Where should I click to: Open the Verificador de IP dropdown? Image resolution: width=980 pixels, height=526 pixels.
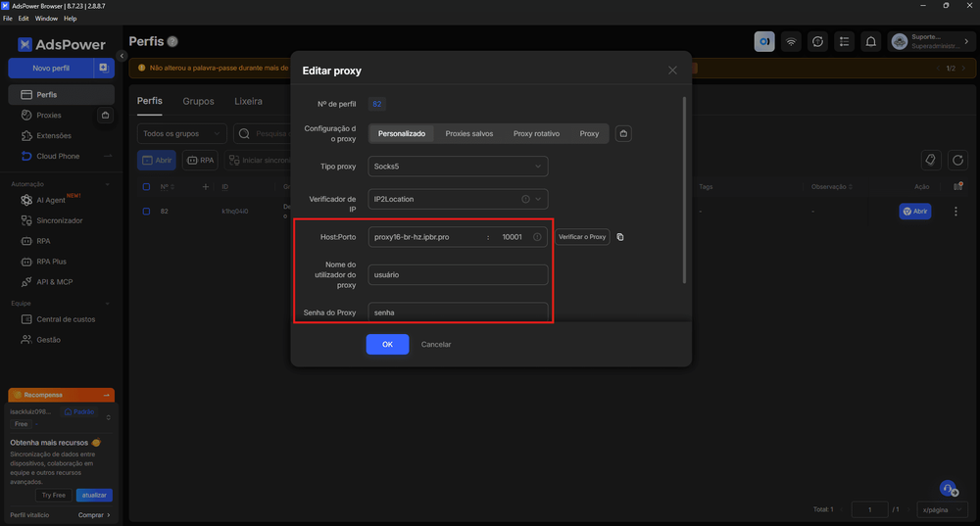(458, 199)
